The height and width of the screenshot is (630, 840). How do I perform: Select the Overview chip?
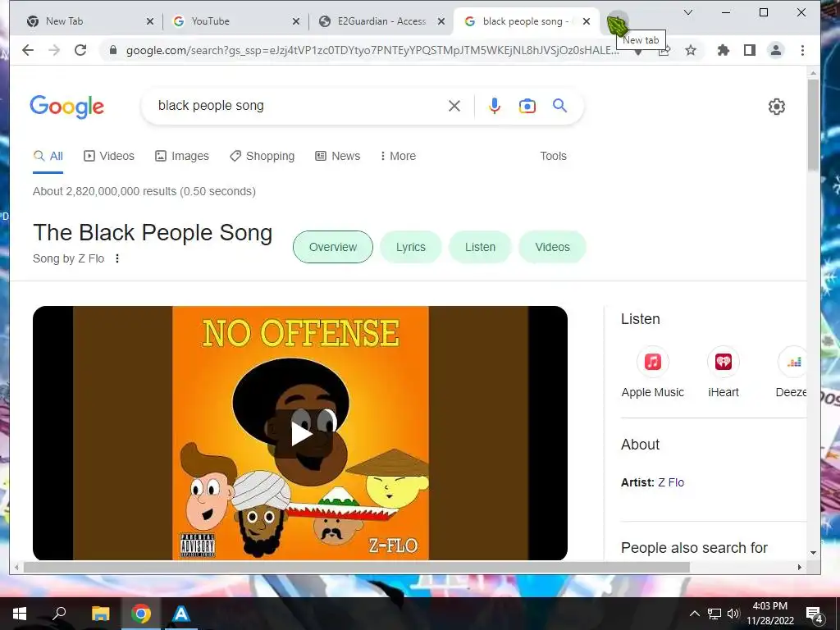coord(333,247)
